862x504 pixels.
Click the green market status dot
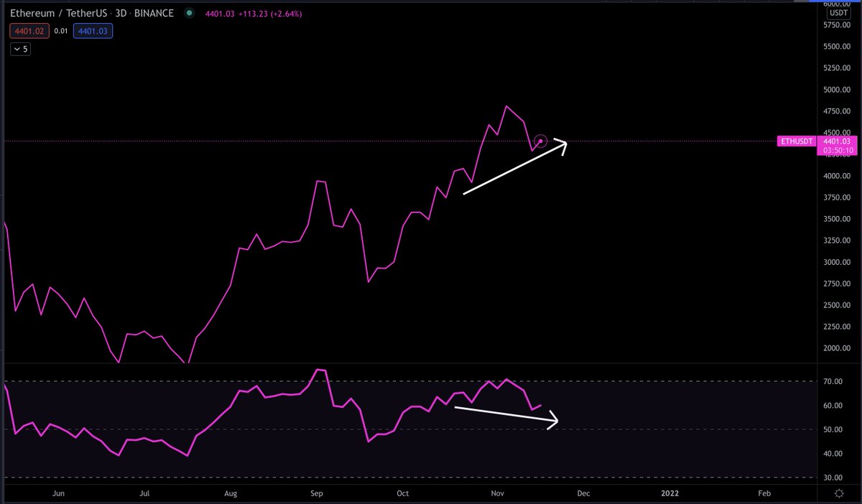point(189,13)
